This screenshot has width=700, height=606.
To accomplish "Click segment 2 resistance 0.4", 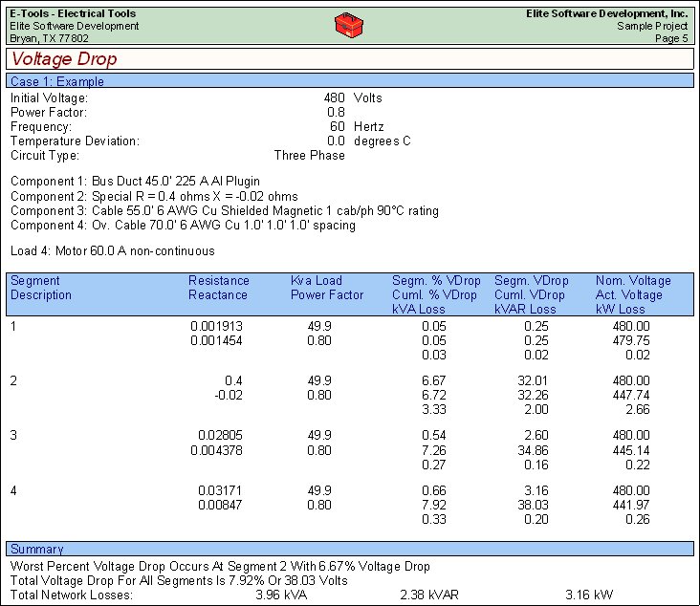I will point(233,380).
